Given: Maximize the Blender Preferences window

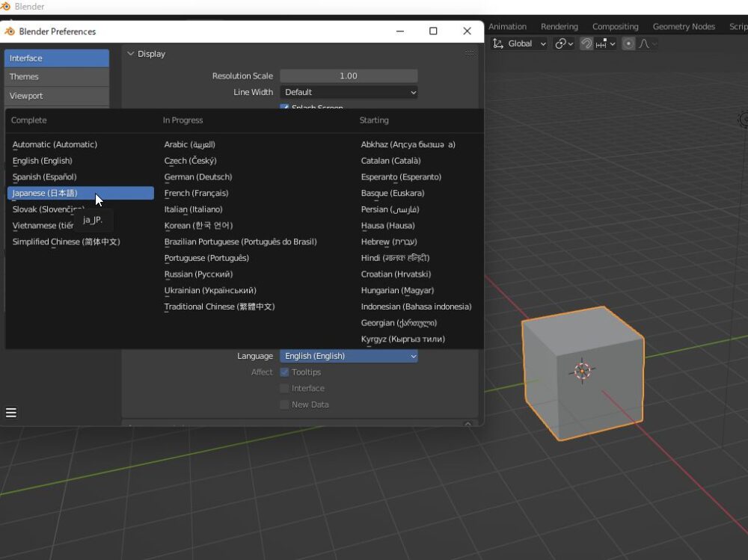Looking at the screenshot, I should tap(433, 31).
